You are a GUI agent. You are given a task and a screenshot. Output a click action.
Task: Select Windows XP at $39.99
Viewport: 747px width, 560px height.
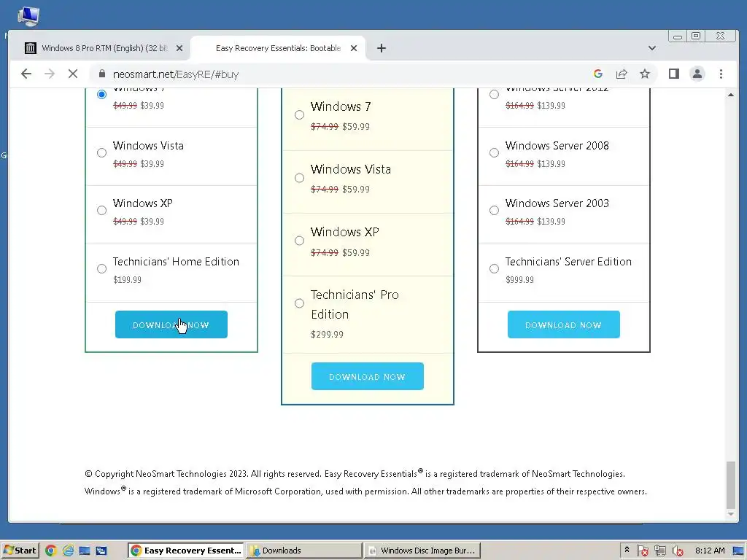101,211
